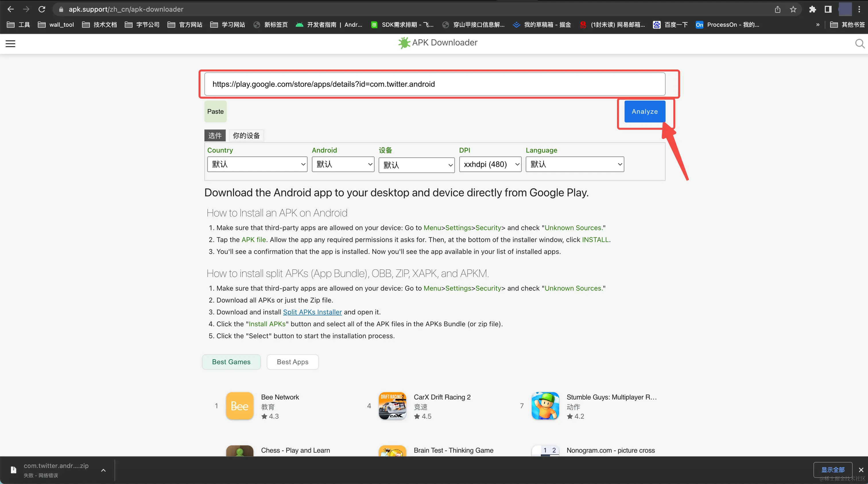Open the 新标签页 bookmark
The image size is (868, 484).
(x=271, y=25)
